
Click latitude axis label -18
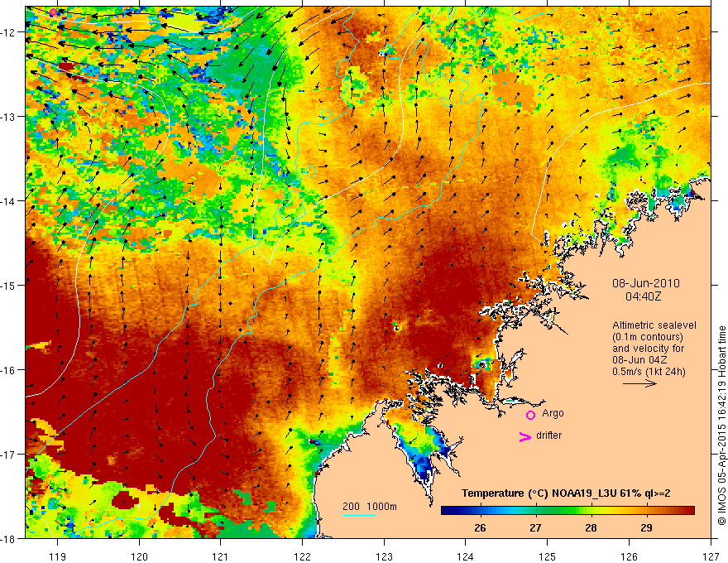9,538
